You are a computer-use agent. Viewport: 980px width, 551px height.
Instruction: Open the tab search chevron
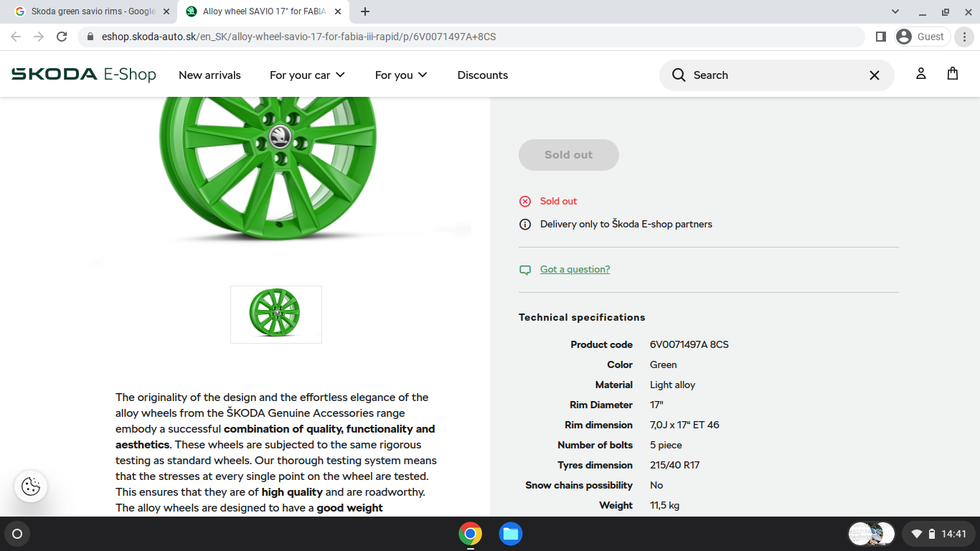[x=894, y=11]
